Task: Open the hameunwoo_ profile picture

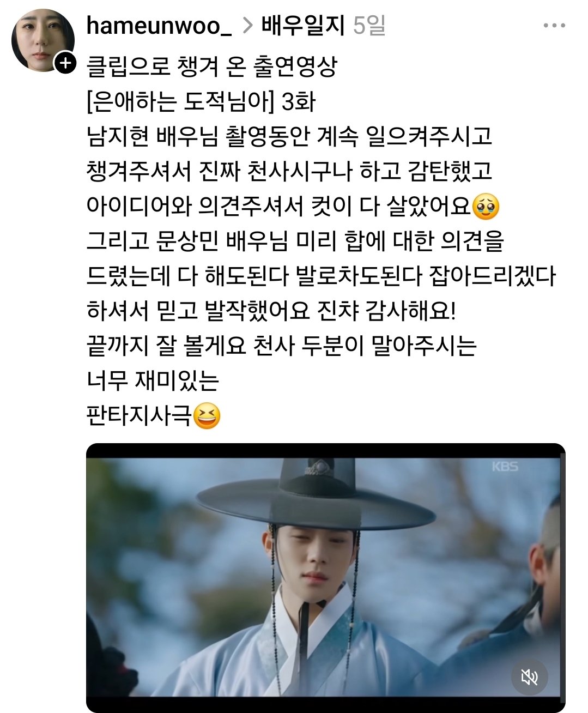Action: (x=43, y=40)
